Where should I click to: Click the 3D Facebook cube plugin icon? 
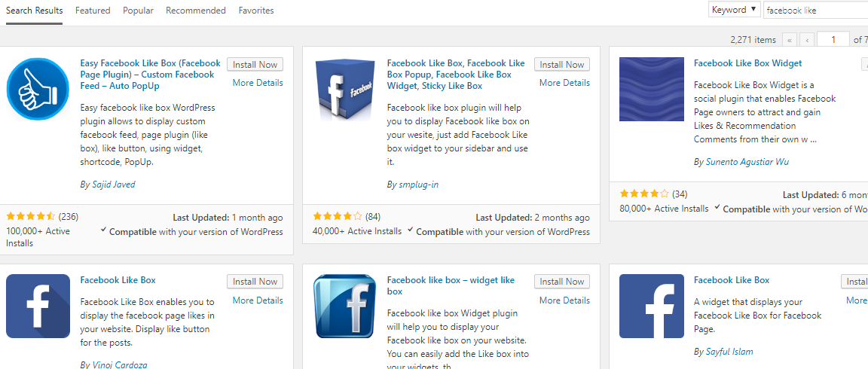coord(344,89)
